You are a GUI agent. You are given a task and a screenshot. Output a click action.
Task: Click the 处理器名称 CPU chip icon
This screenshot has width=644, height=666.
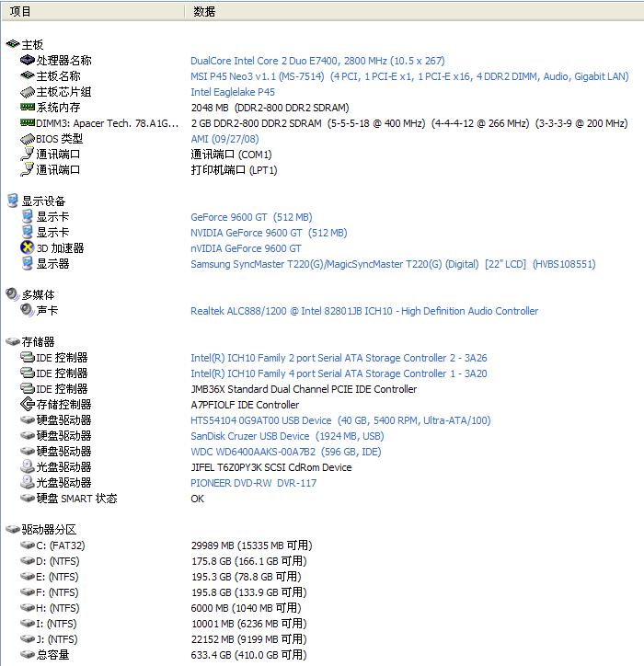pyautogui.click(x=28, y=60)
